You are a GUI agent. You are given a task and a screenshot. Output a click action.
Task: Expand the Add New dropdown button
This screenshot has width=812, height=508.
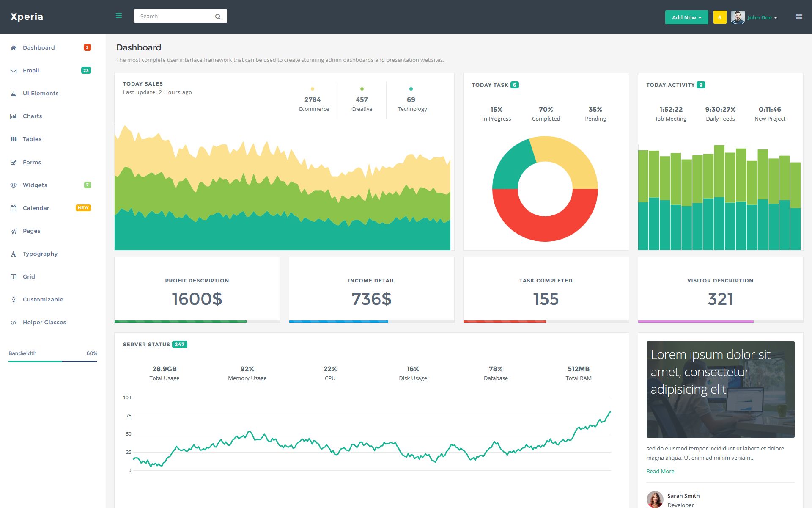pos(686,17)
